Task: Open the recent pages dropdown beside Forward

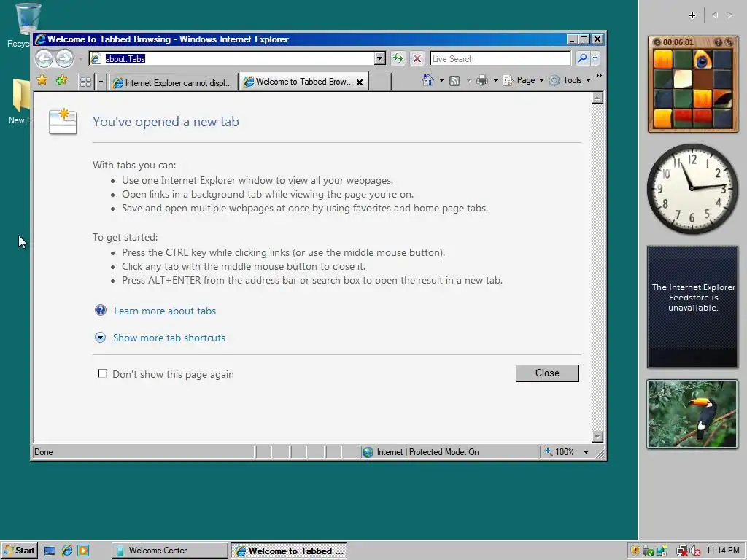Action: click(x=80, y=59)
